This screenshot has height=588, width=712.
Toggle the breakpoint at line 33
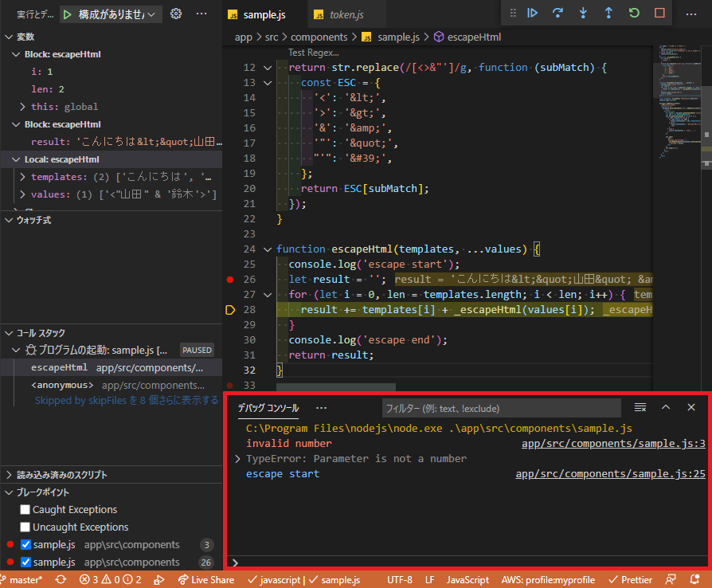click(x=230, y=386)
